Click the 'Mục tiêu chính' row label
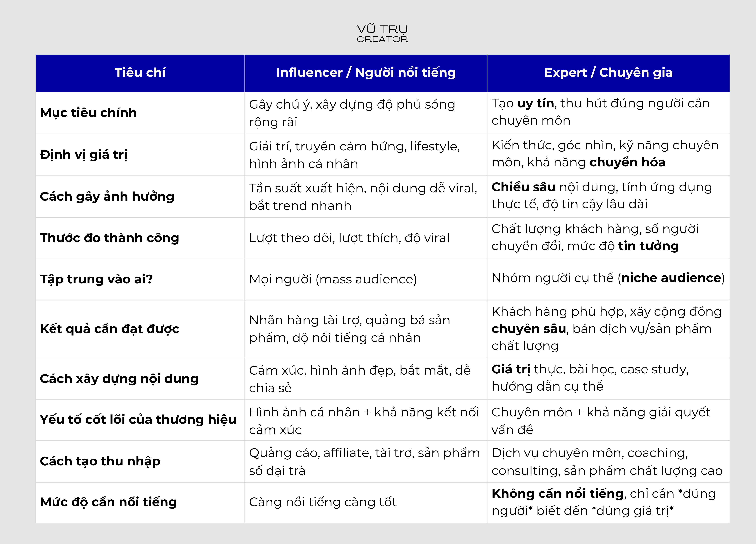Image resolution: width=756 pixels, height=544 pixels. coord(88,113)
